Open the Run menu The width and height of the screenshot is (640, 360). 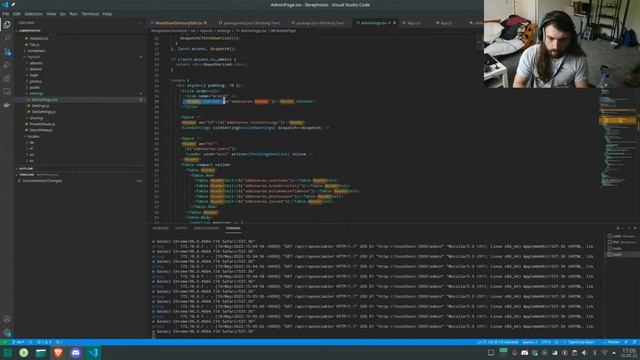pyautogui.click(x=73, y=14)
